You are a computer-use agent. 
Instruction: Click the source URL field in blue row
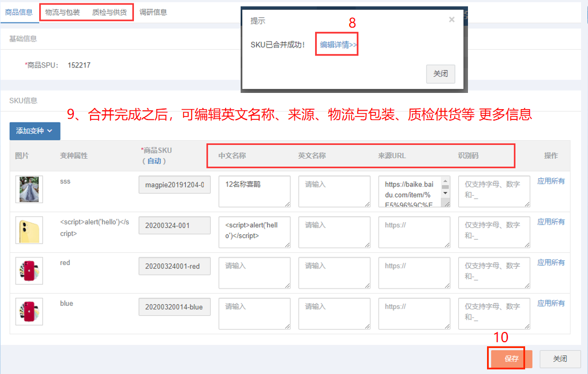tap(414, 313)
